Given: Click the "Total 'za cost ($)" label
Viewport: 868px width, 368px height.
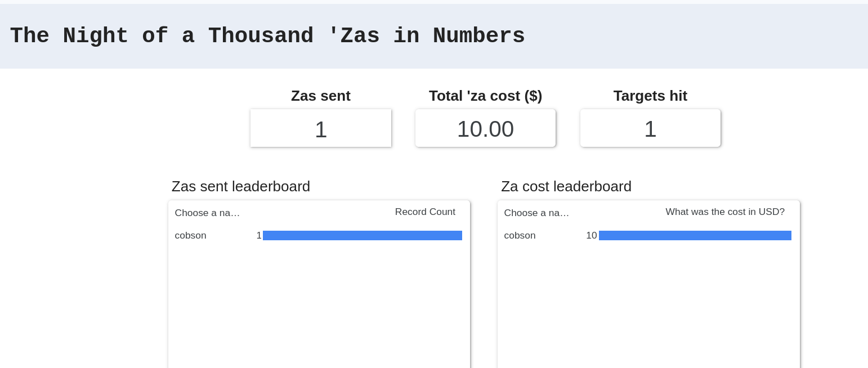Looking at the screenshot, I should pos(485,96).
